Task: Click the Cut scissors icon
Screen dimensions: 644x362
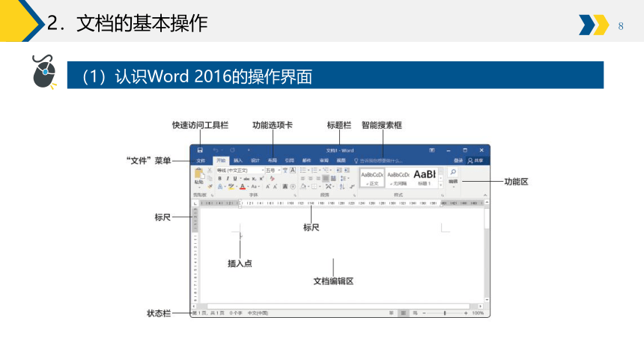Action: pyautogui.click(x=210, y=170)
